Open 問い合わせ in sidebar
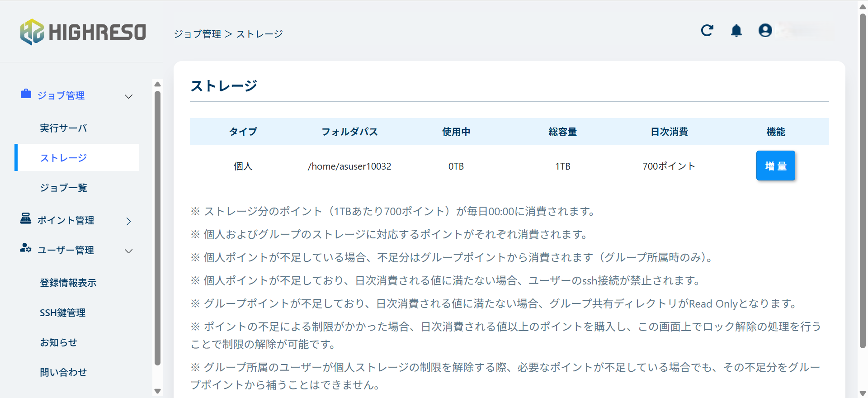The height and width of the screenshot is (398, 868). [63, 372]
